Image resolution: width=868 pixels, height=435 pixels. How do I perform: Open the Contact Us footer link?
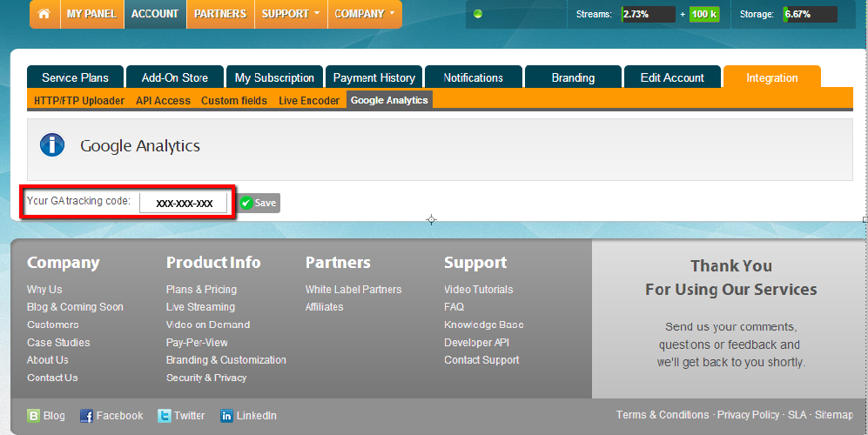pyautogui.click(x=52, y=378)
